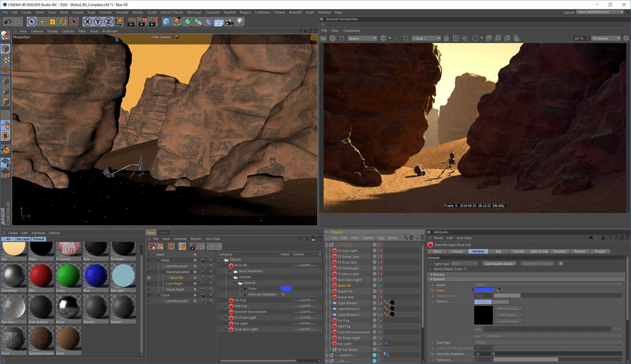Activate the Scale tool
Viewport: 631px width, 364px height.
click(53, 21)
